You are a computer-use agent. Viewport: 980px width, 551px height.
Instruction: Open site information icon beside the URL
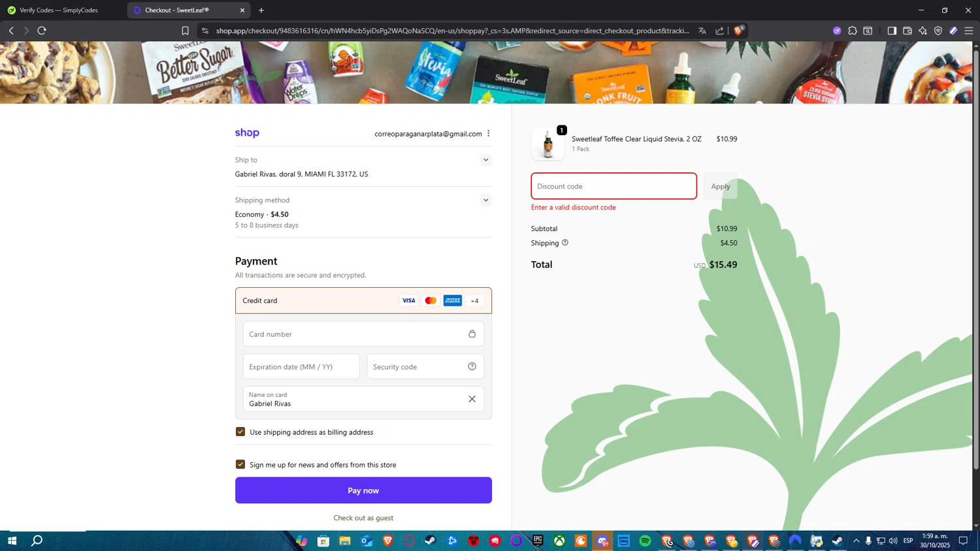point(205,31)
